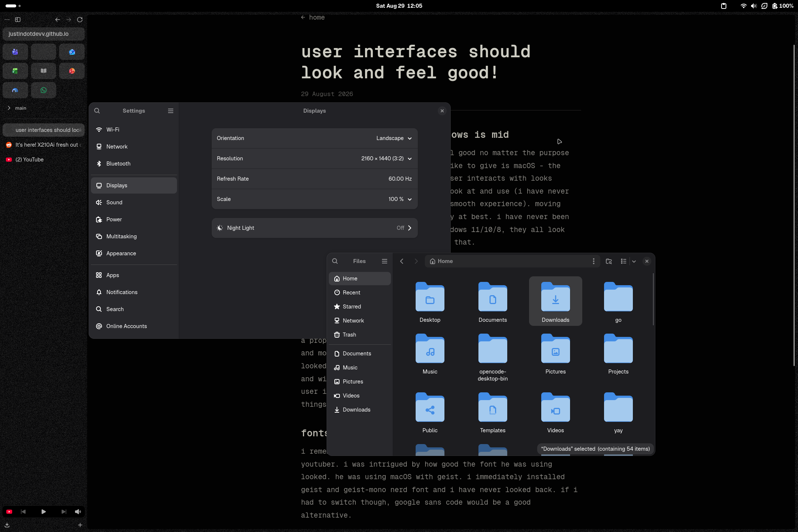Screen dimensions: 798x532
Task: Open Night Light settings row
Action: (x=315, y=228)
